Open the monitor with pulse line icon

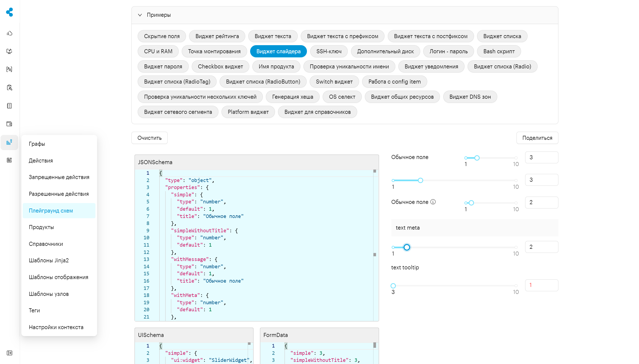pyautogui.click(x=9, y=51)
